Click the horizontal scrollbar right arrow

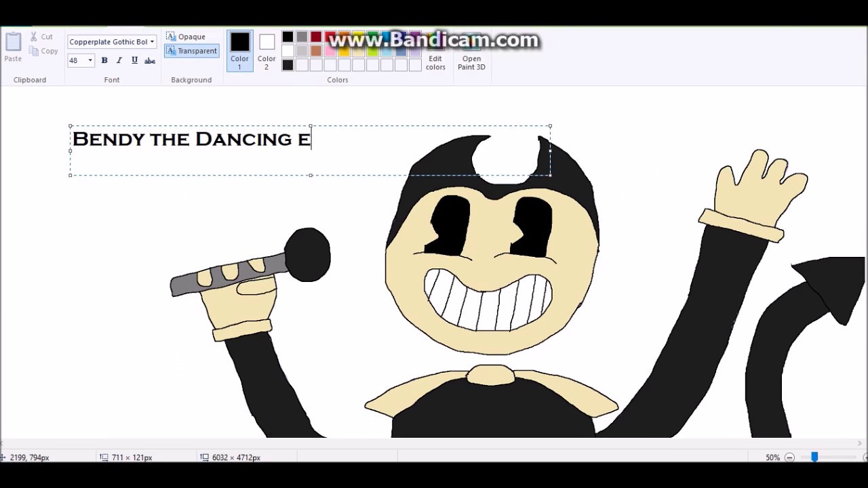859,444
